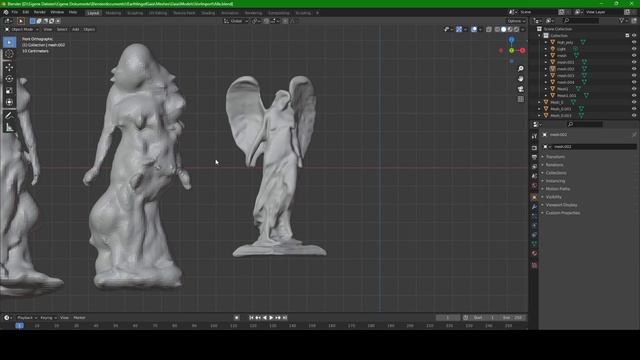Expand the Viewport Display panel
The image size is (640, 360).
[561, 205]
